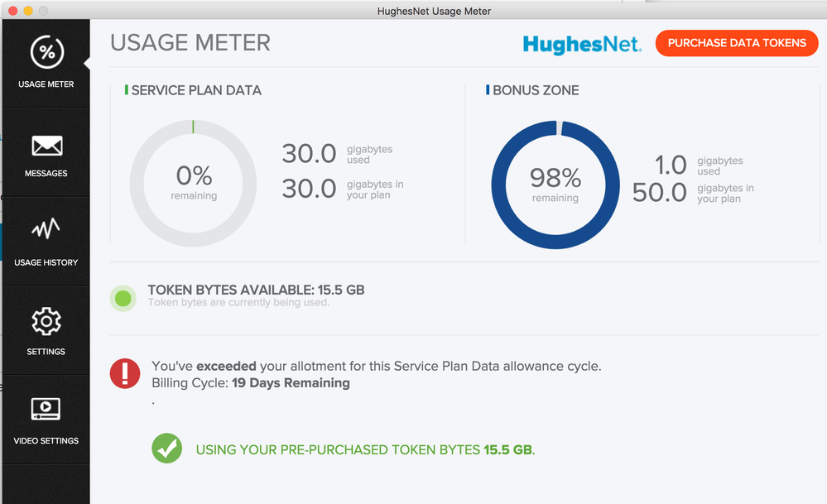Screen dimensions: 827x504
Task: Click the Bonus Zone heading
Action: coord(536,90)
